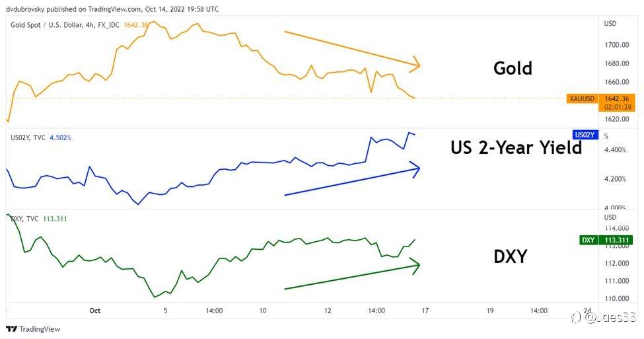Click the 1700.00 gold price axis label
This screenshot has width=644, height=339.
click(x=616, y=45)
